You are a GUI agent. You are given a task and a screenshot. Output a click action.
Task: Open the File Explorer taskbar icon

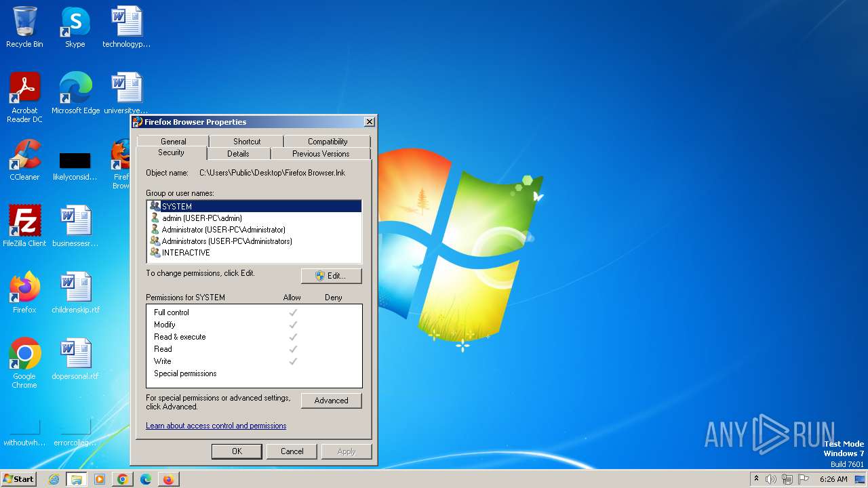coord(77,479)
